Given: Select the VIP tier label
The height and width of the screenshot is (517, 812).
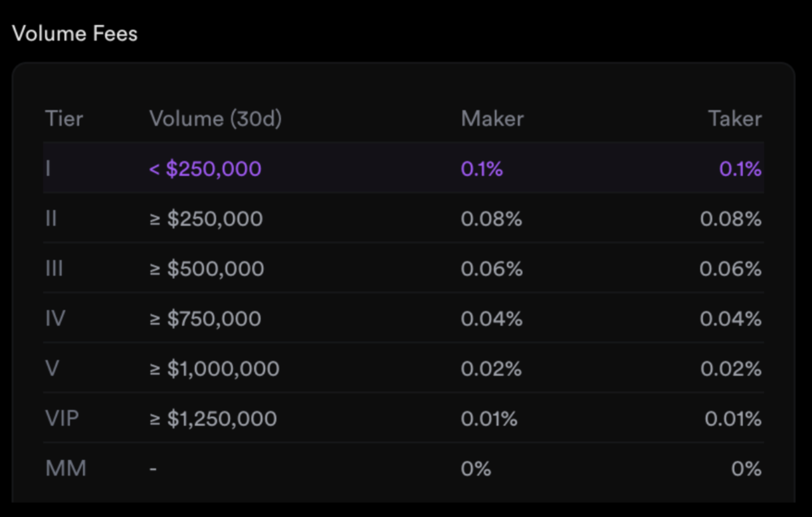Looking at the screenshot, I should click(62, 419).
